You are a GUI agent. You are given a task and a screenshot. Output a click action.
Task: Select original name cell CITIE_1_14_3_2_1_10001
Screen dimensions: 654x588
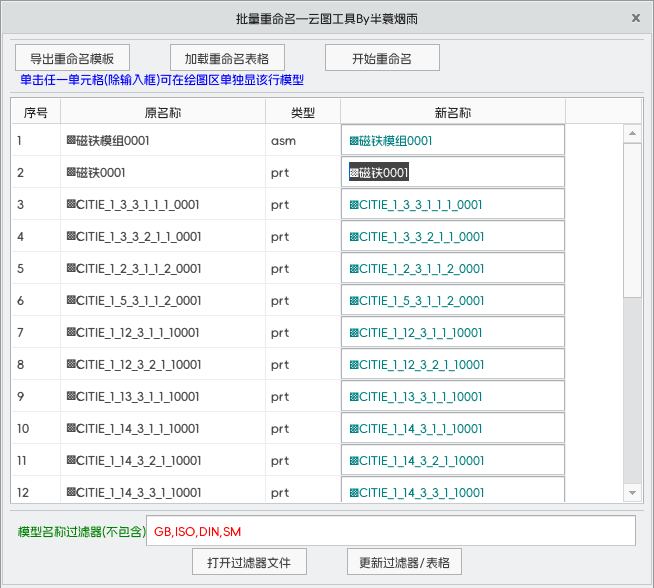(x=163, y=460)
